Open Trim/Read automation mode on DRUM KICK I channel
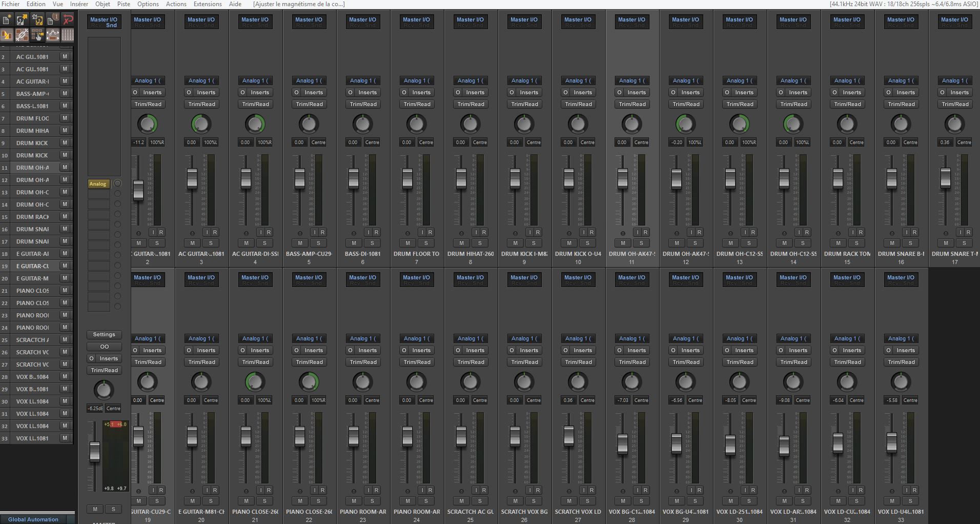The image size is (980, 524). coord(524,104)
